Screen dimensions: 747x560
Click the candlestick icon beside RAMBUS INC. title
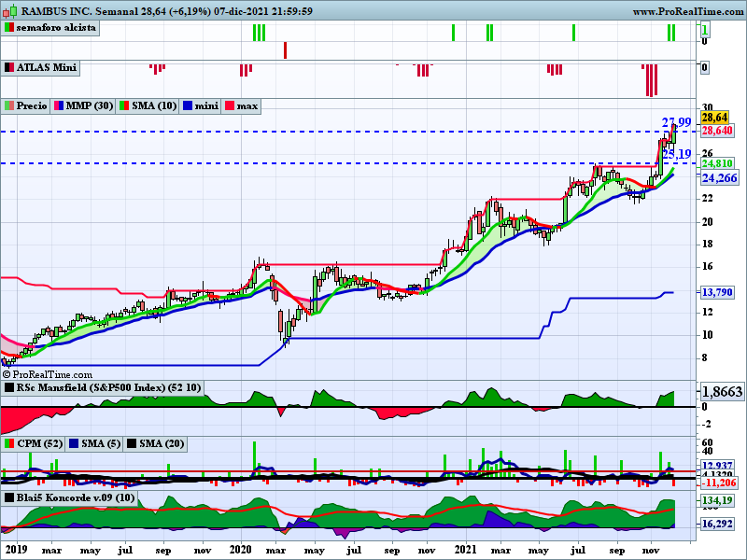click(9, 10)
